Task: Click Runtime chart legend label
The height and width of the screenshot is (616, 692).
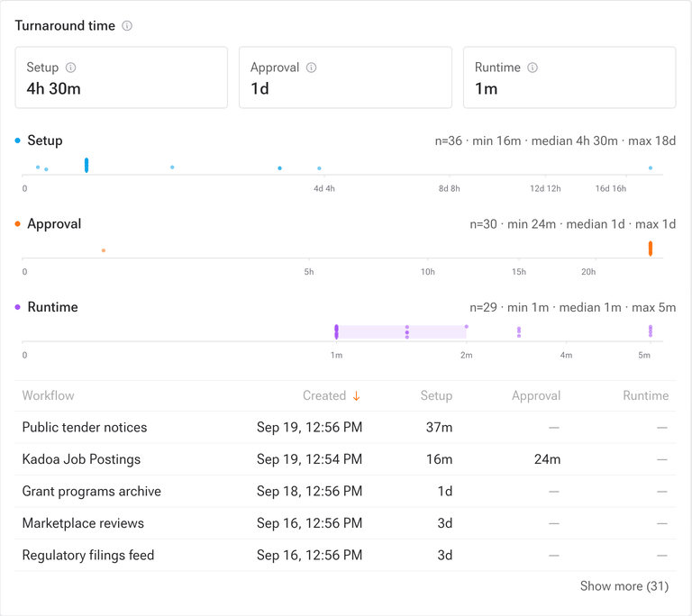Action: (52, 307)
